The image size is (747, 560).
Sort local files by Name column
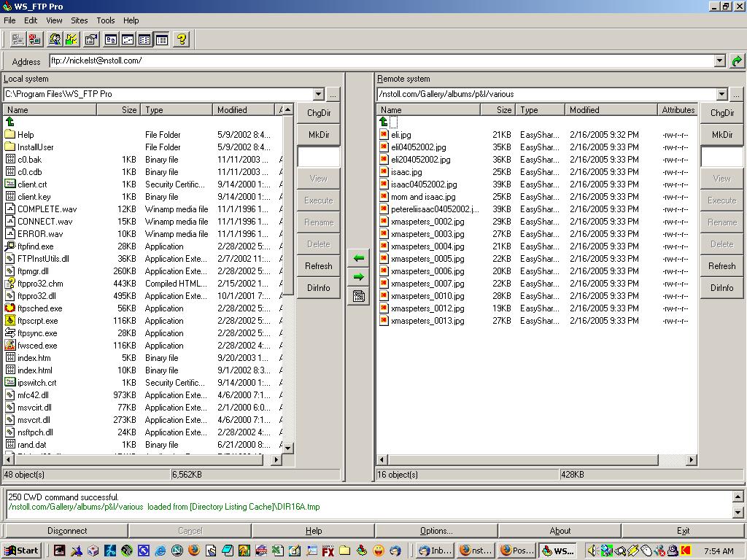point(50,110)
